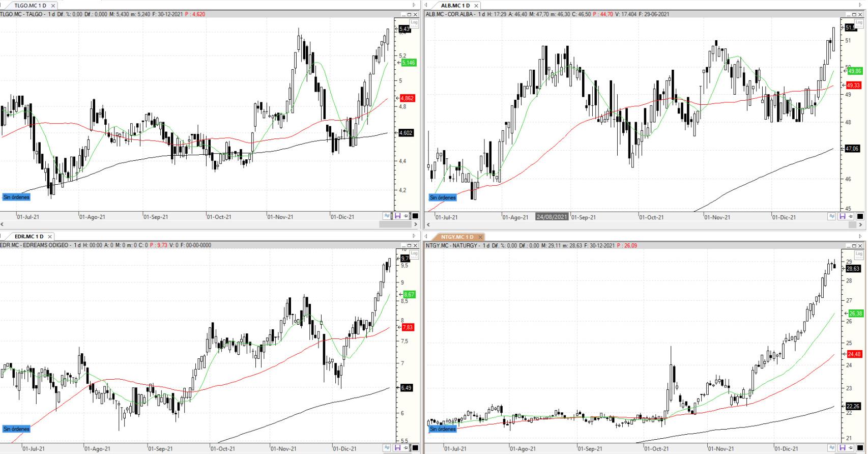Click 'Sin órdenes' label on the NATURGY chart
Image resolution: width=868 pixels, height=454 pixels.
tap(443, 429)
